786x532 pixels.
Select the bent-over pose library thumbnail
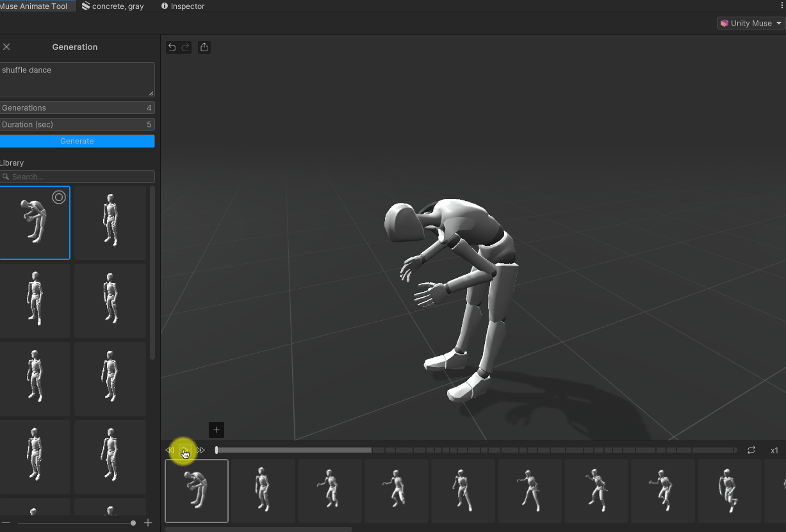point(35,222)
